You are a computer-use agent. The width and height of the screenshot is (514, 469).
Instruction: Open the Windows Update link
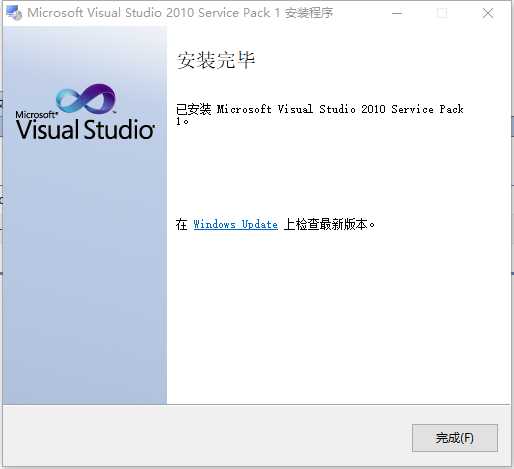click(x=235, y=224)
